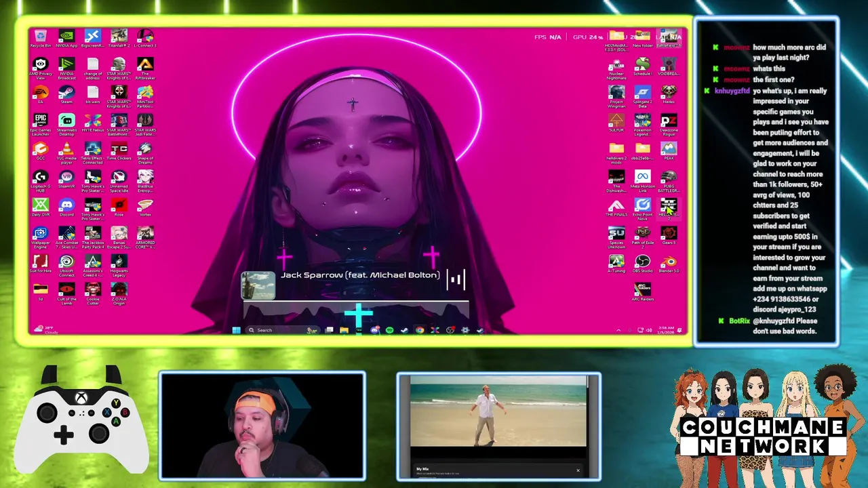Open the Deadzone Rogue shortcut
Viewport: 868px width, 488px height.
pyautogui.click(x=669, y=125)
